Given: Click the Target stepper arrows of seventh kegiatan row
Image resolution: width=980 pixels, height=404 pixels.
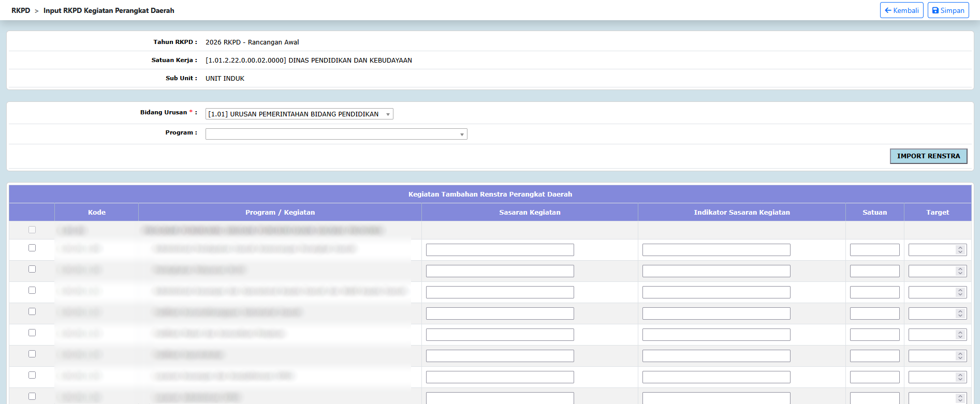Looking at the screenshot, I should tap(960, 377).
